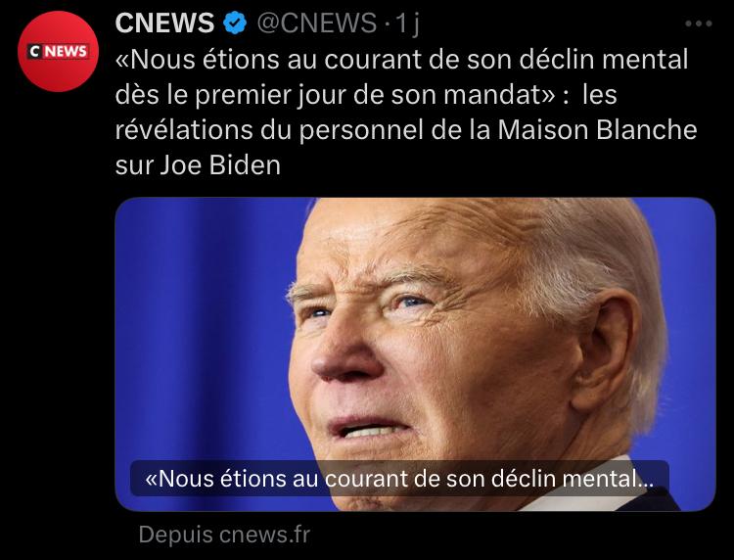734x560 pixels.
Task: Click the blue curtain area of photo
Action: 202,328
